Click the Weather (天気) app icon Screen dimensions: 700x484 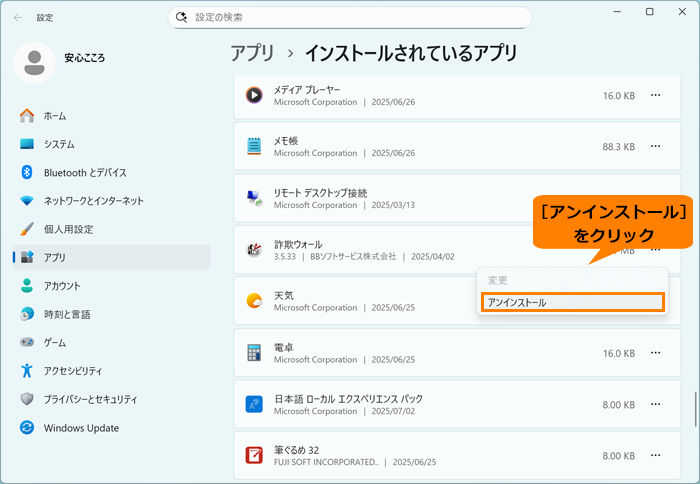click(x=254, y=300)
